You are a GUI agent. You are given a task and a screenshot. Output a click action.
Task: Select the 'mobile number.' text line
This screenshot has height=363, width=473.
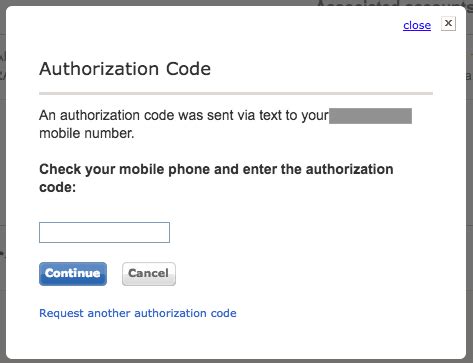pyautogui.click(x=87, y=134)
